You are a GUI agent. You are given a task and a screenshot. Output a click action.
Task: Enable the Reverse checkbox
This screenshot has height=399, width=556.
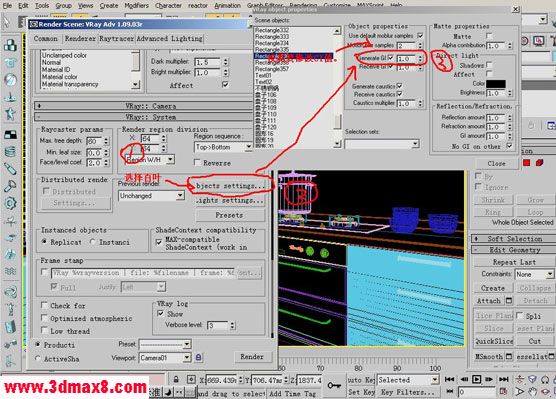click(x=198, y=163)
